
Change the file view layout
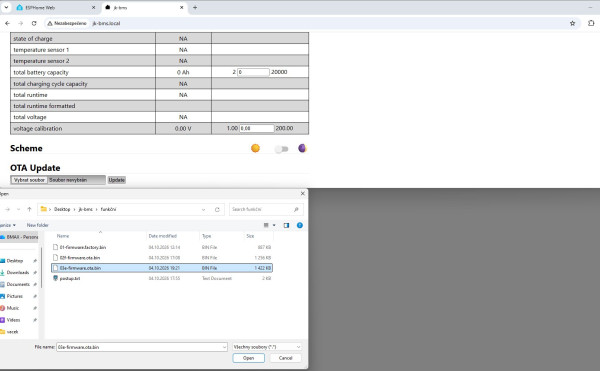pyautogui.click(x=266, y=225)
